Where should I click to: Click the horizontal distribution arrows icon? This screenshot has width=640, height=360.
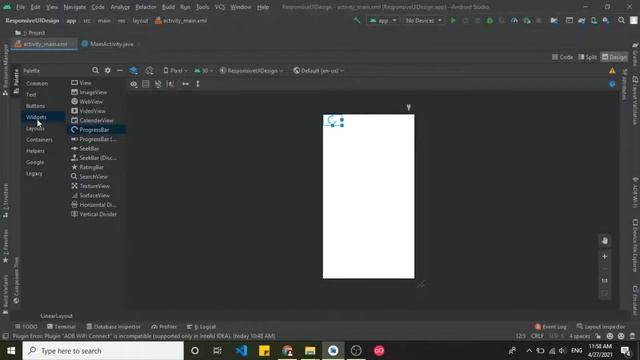[x=185, y=84]
